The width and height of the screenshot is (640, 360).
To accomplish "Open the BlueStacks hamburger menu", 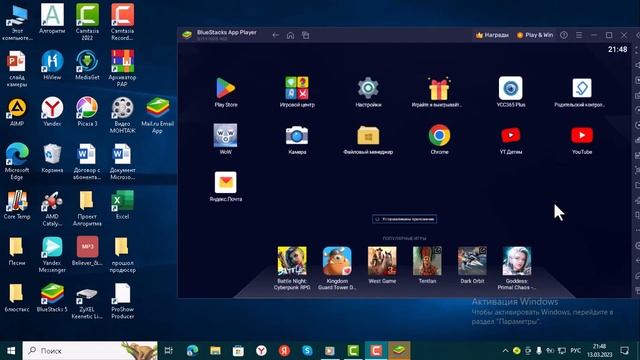I will 579,35.
